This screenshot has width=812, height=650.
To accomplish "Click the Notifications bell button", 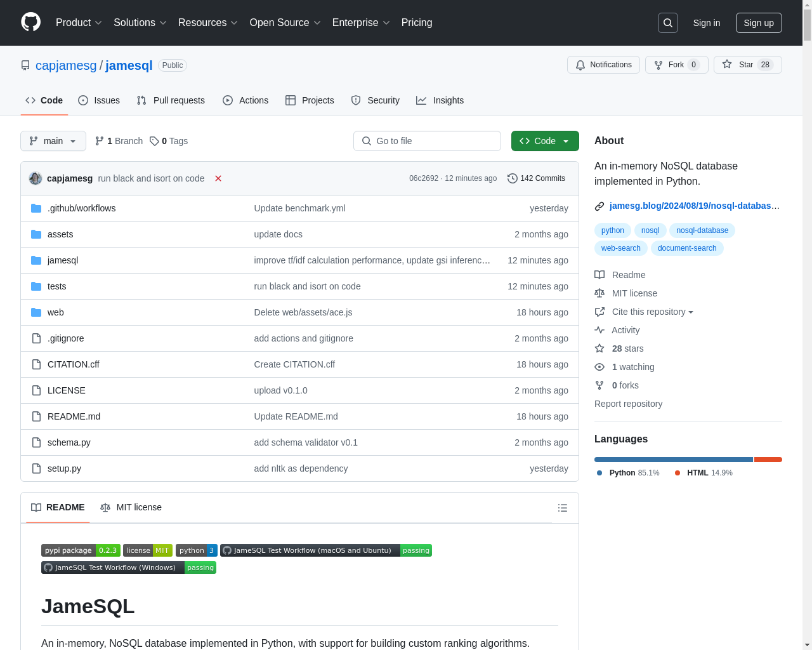I will pyautogui.click(x=603, y=65).
